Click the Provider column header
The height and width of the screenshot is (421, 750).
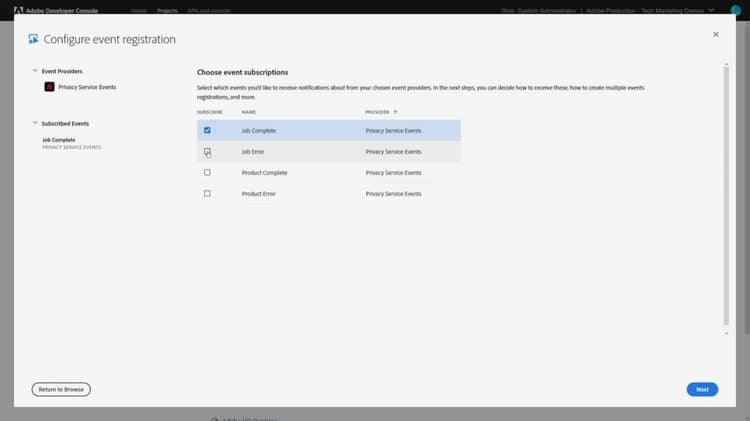click(x=377, y=112)
